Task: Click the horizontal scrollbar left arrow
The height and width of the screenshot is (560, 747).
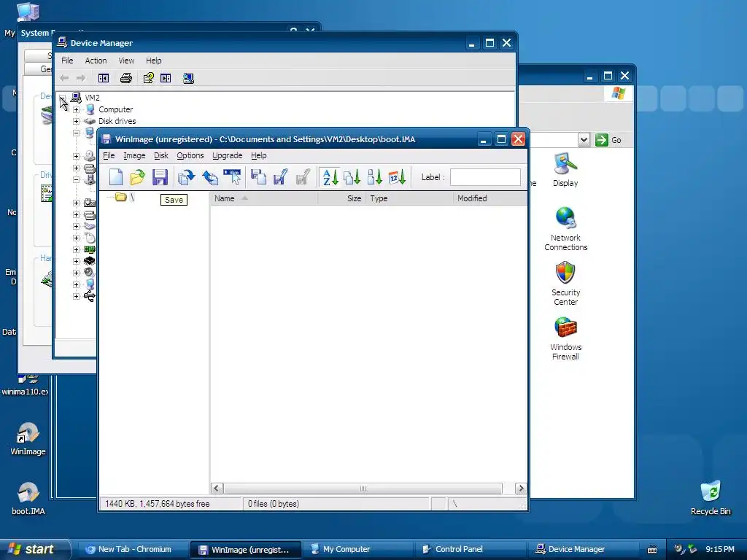Action: click(x=217, y=489)
